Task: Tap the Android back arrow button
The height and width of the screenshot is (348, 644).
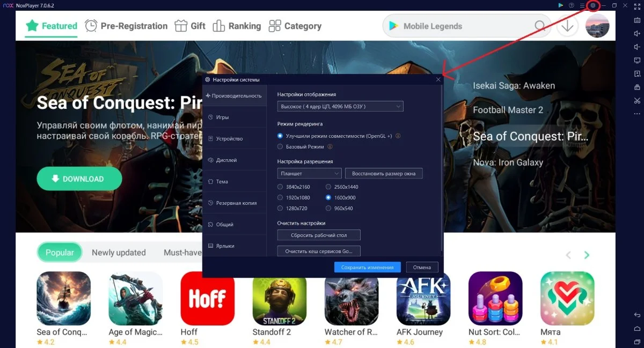Action: coord(637,315)
